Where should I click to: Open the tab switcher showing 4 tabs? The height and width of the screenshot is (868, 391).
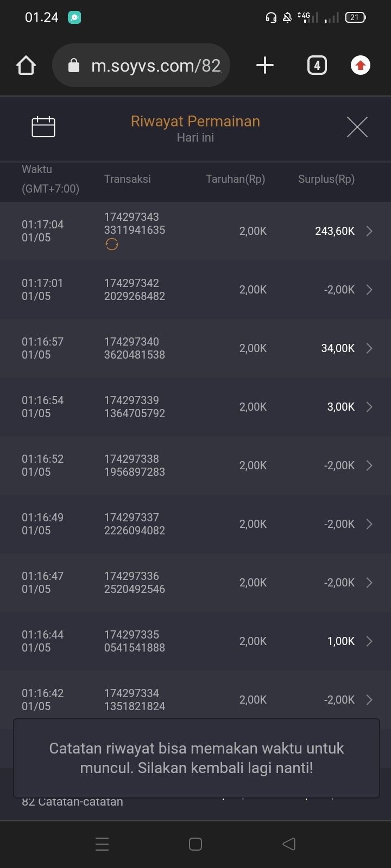[317, 66]
